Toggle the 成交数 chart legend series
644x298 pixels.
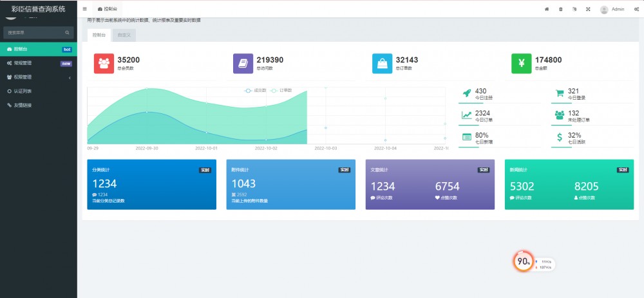tap(255, 90)
